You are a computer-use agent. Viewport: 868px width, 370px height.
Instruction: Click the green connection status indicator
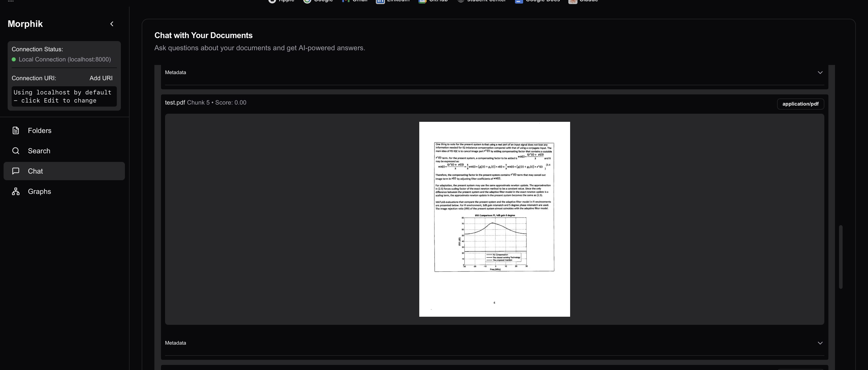point(14,60)
